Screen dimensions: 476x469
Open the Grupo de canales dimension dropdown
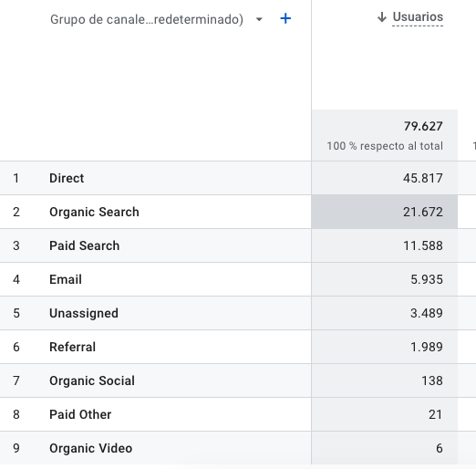click(259, 19)
